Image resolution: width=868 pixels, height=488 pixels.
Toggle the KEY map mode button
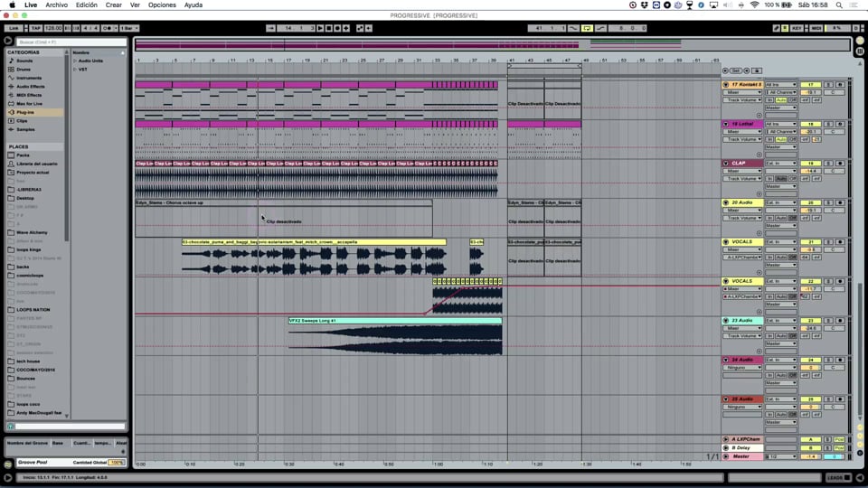tap(797, 28)
